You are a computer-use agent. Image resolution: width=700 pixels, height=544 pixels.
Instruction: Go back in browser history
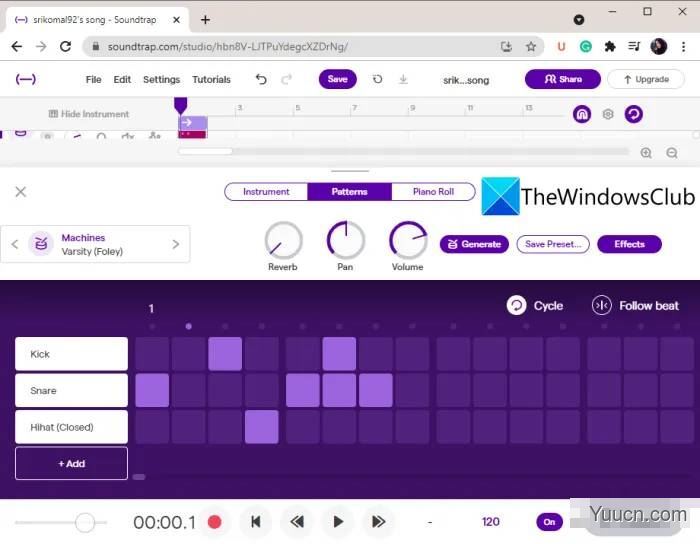pyautogui.click(x=17, y=46)
